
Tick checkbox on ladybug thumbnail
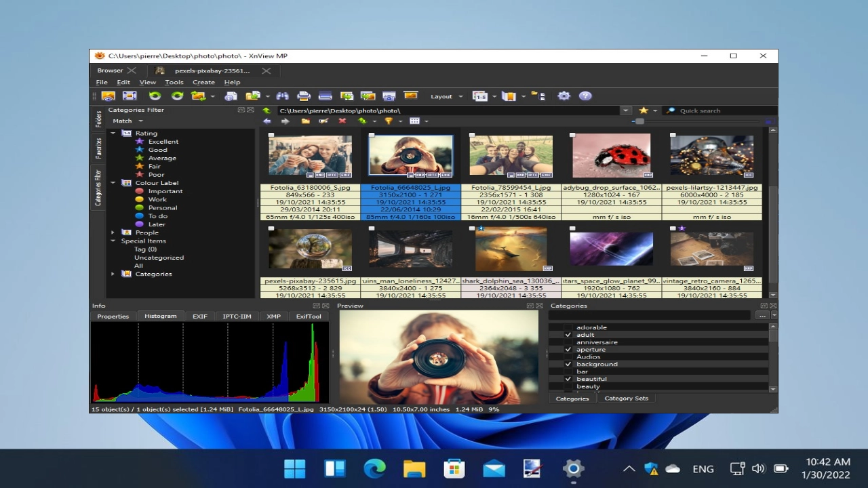click(x=572, y=136)
